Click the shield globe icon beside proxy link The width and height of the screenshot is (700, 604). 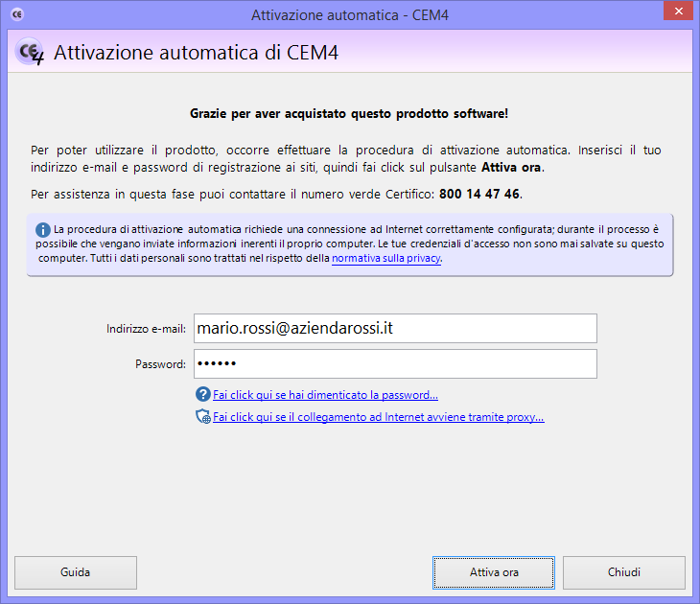[203, 416]
